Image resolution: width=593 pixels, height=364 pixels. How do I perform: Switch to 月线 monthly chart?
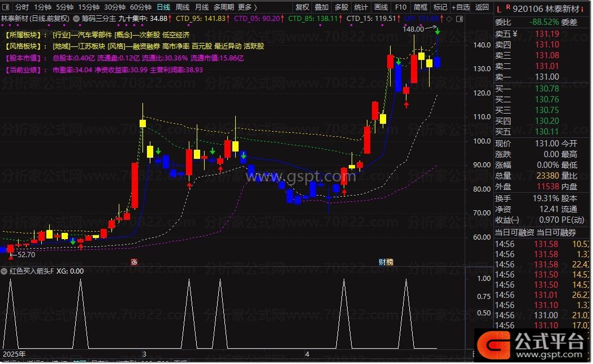point(202,7)
